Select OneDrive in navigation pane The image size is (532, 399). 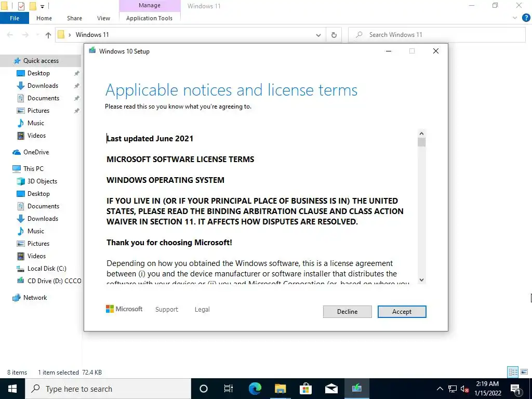[36, 152]
